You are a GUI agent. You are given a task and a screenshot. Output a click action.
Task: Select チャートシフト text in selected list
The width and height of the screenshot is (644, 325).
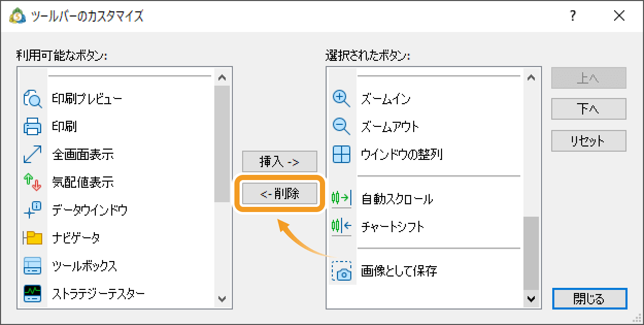pyautogui.click(x=393, y=226)
